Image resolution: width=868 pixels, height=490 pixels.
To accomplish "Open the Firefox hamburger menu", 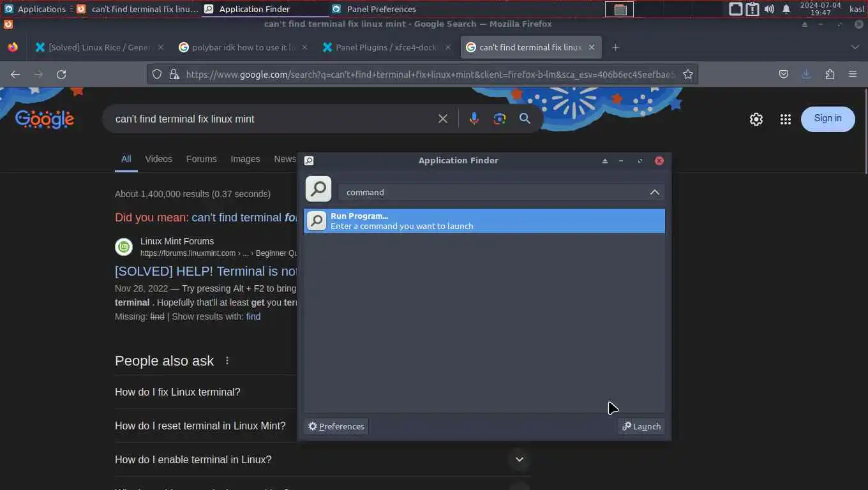I will [853, 75].
